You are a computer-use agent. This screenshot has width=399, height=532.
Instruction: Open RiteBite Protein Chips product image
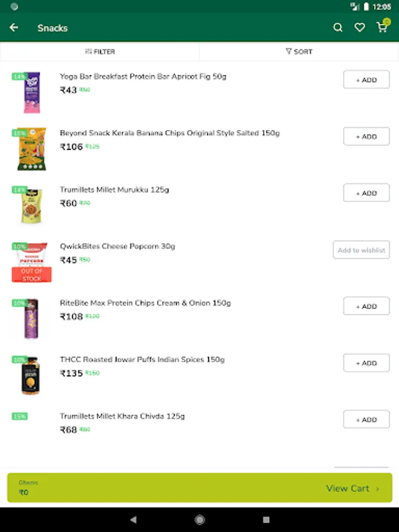[x=31, y=319]
